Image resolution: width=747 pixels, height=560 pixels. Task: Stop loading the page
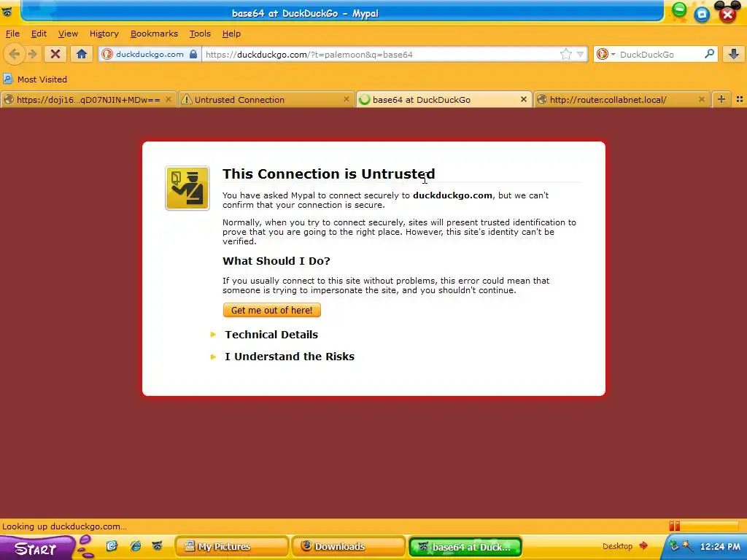click(55, 54)
